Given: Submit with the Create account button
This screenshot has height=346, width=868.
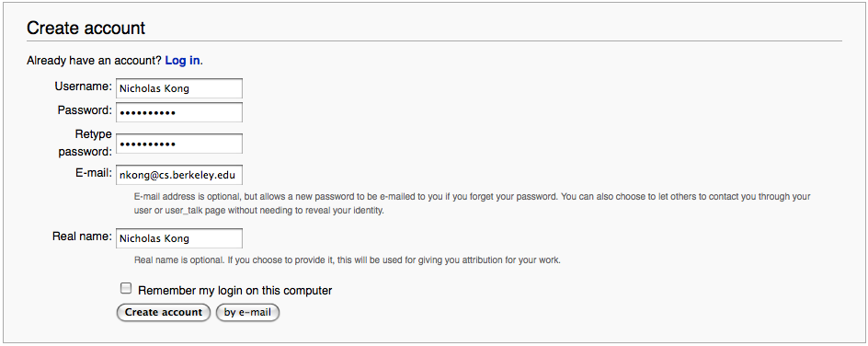Looking at the screenshot, I should click(x=164, y=312).
